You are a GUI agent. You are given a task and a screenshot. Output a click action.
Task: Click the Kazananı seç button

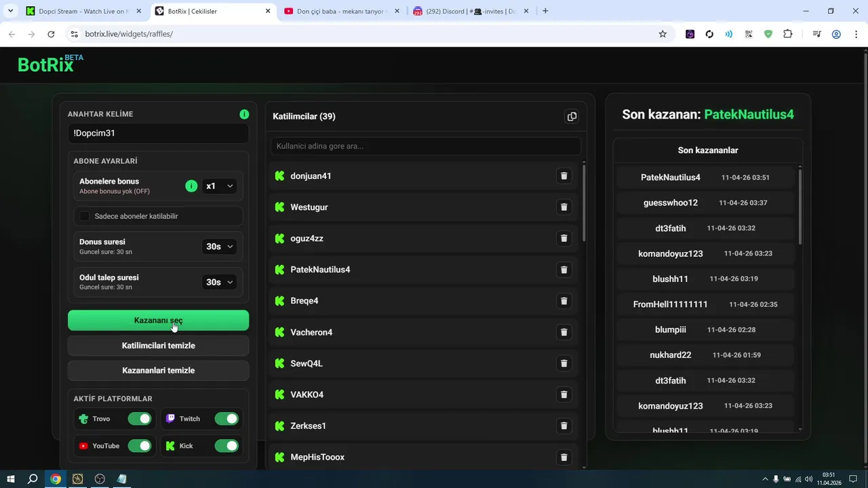pos(158,321)
